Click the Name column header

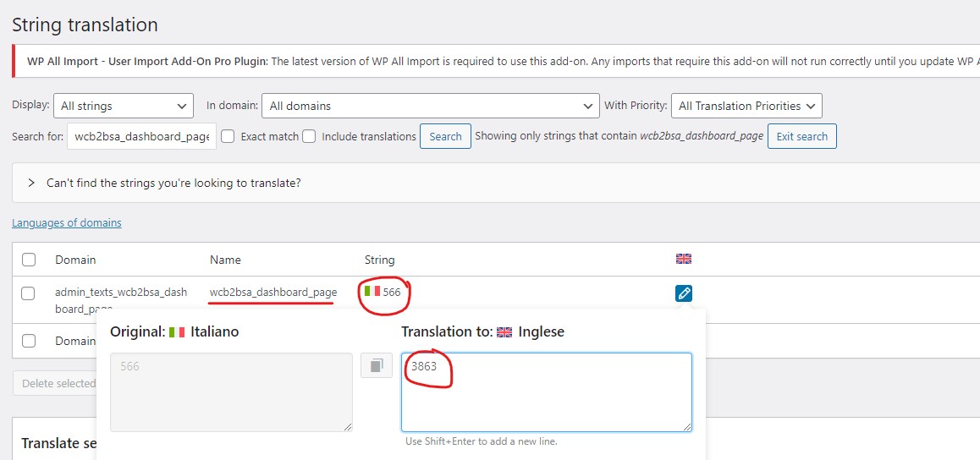(225, 260)
